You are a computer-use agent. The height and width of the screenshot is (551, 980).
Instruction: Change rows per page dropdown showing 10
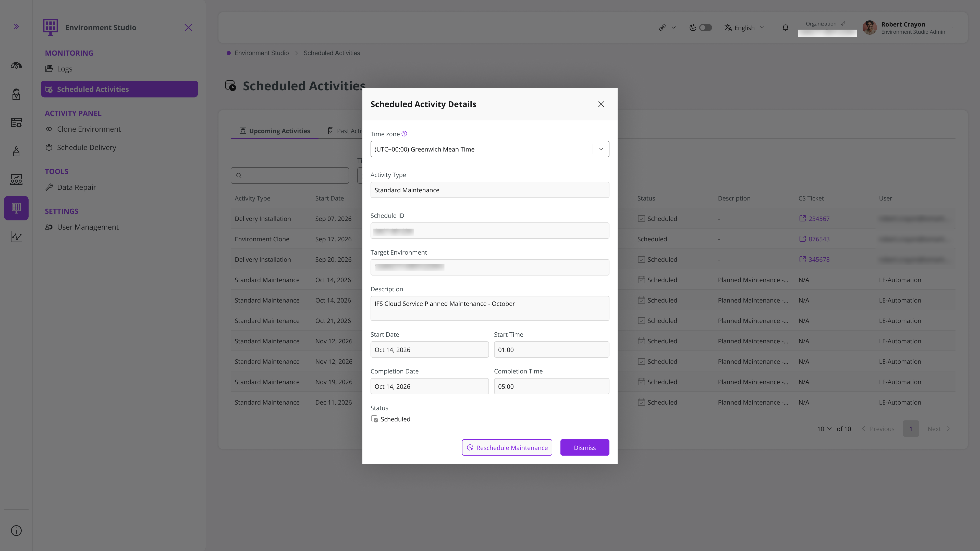click(x=824, y=429)
